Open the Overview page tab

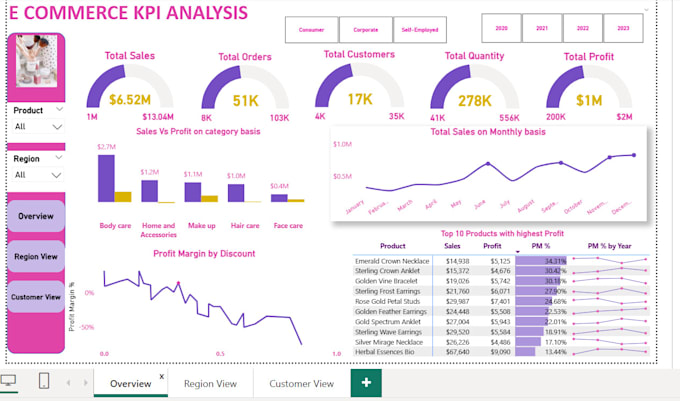(131, 384)
